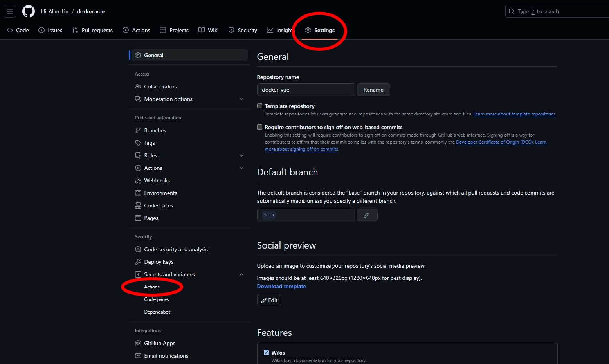Select the Projects tab
This screenshot has height=364, width=609.
pyautogui.click(x=174, y=30)
